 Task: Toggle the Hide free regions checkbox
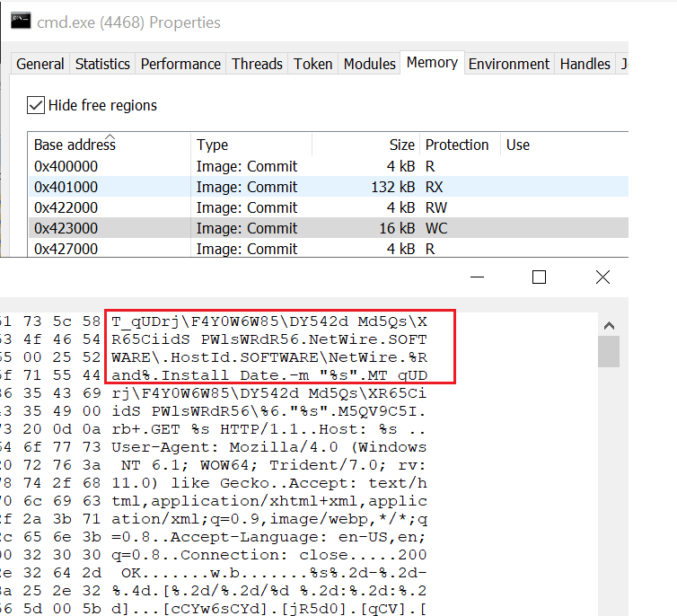(x=35, y=105)
